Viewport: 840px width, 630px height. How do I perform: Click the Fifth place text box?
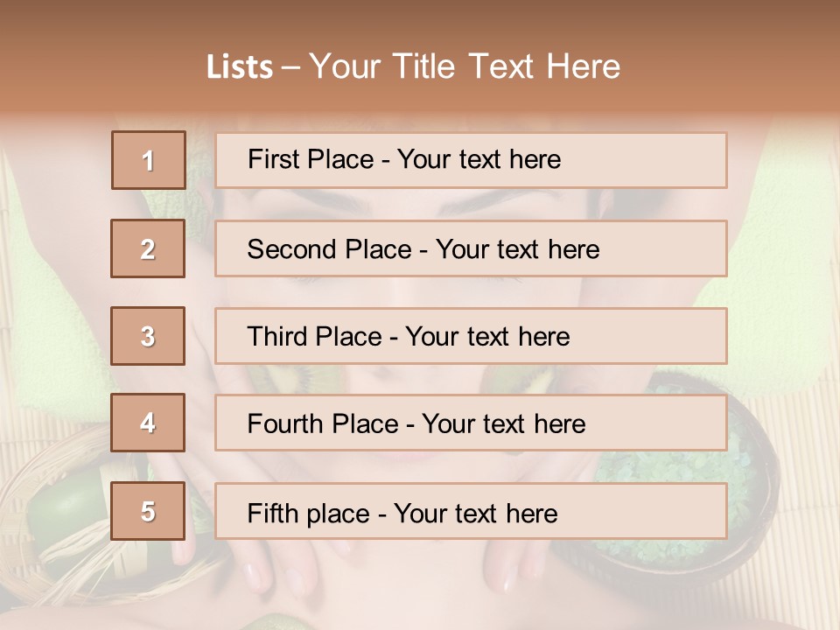point(471,511)
